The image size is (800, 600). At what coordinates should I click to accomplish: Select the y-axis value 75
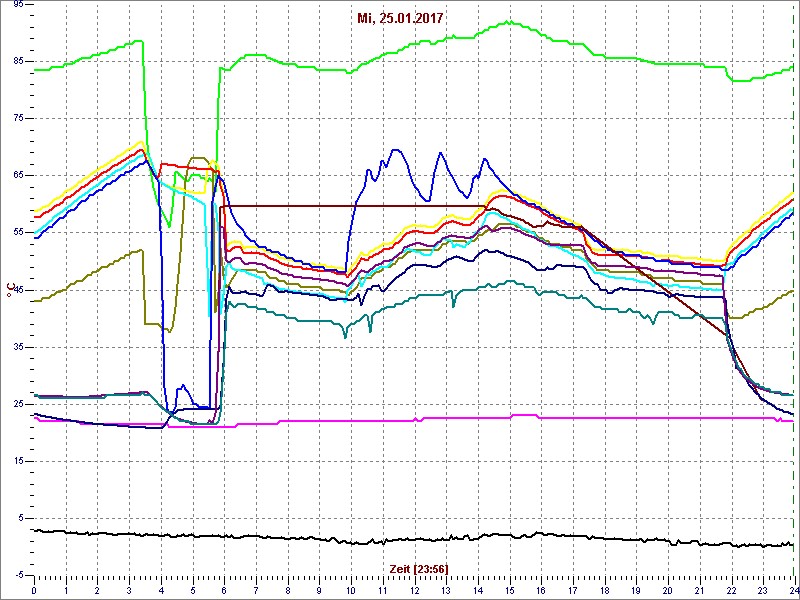tap(17, 118)
